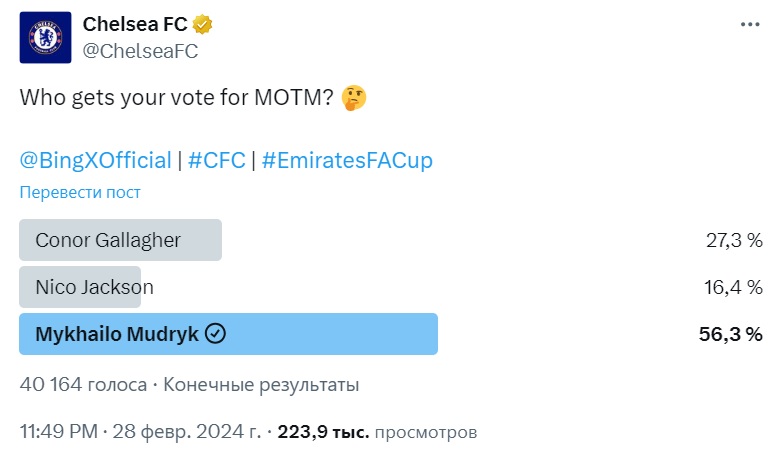Click the Перевести пост translate link
Viewport: 784px width, 464px height.
tap(80, 192)
